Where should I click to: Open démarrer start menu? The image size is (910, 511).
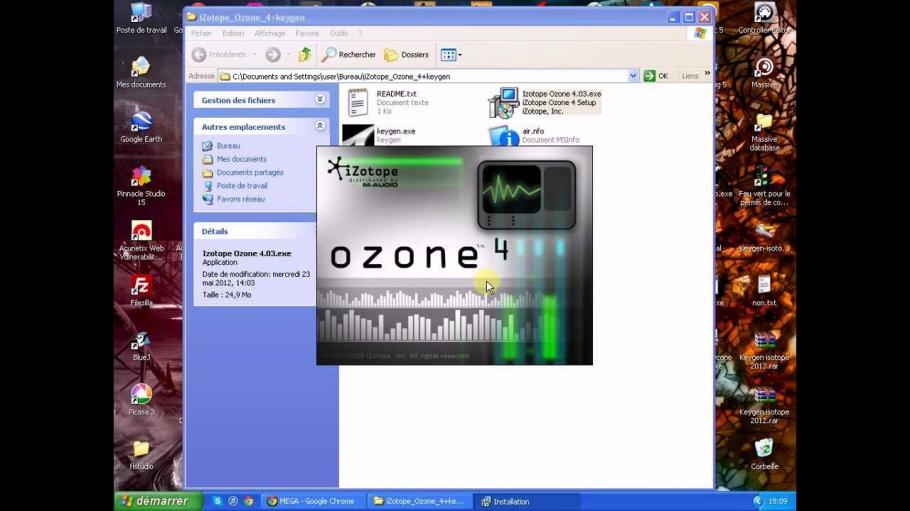tap(158, 501)
